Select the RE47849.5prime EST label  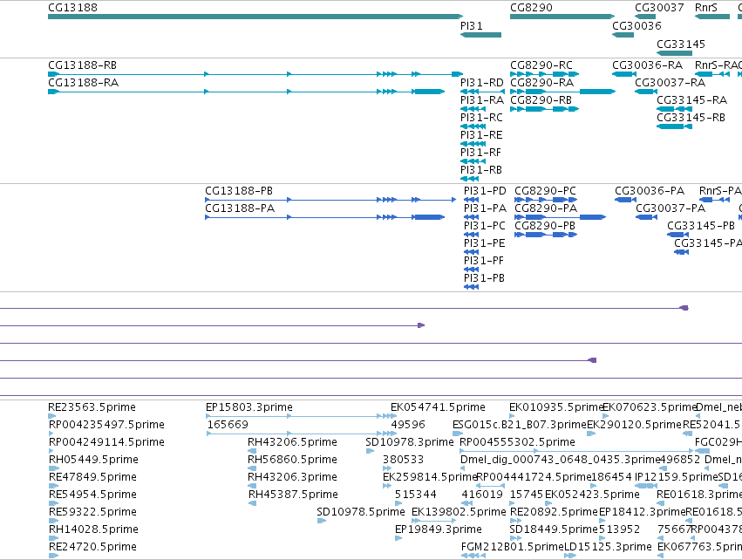(x=92, y=476)
